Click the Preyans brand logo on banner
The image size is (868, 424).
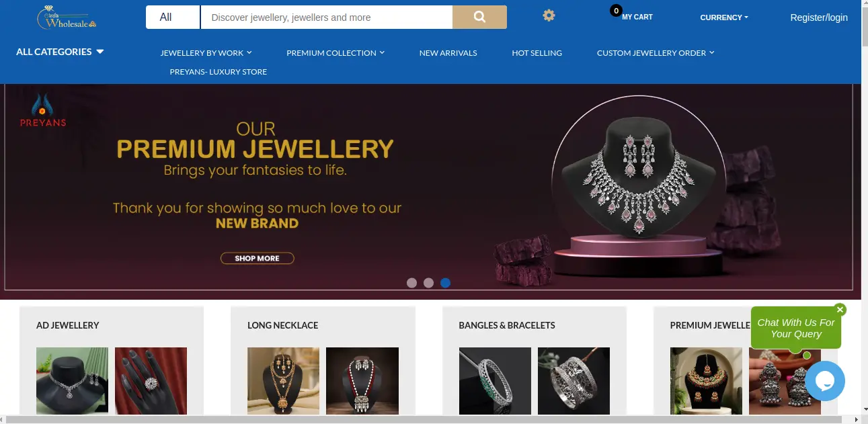point(43,110)
